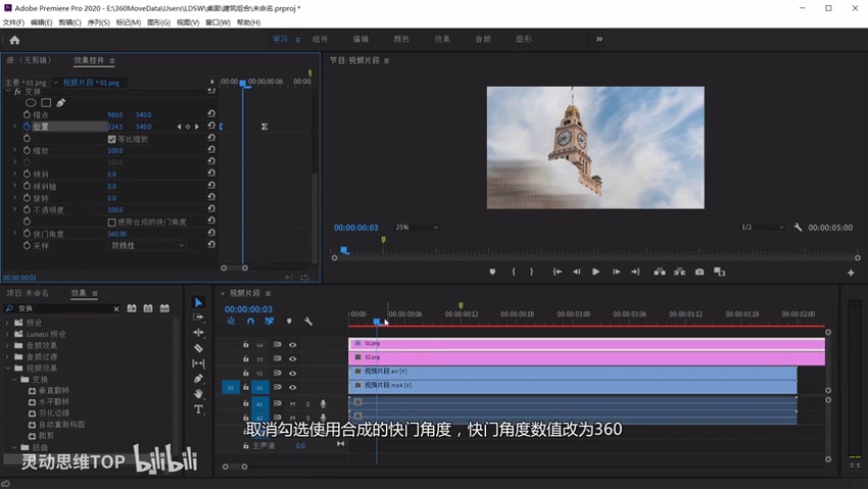Go to previous keyframe for 位置
This screenshot has height=489, width=868.
point(179,127)
